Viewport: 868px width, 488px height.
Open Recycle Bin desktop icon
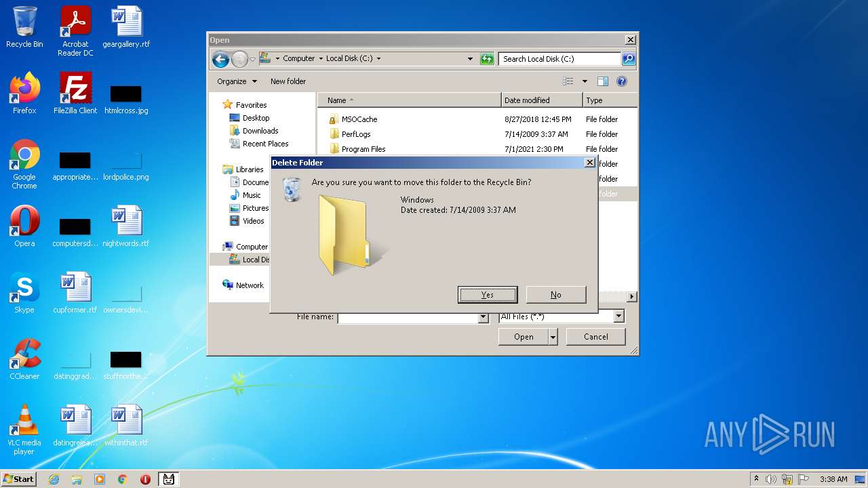click(24, 27)
